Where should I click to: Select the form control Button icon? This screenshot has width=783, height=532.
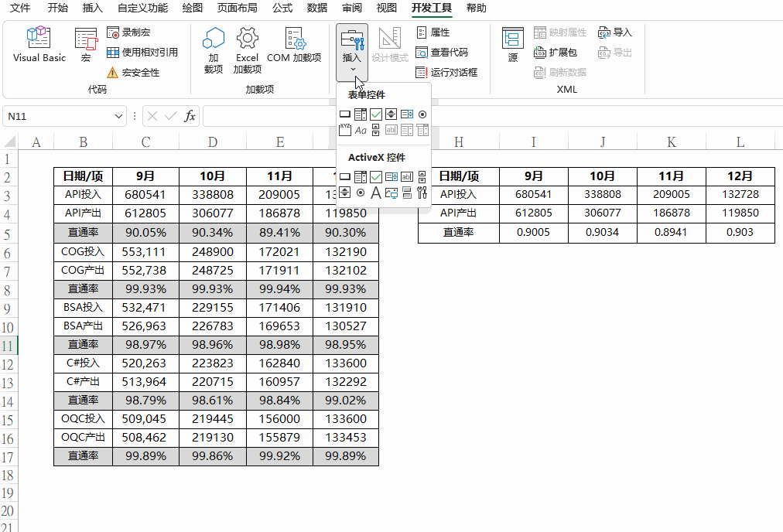click(x=345, y=114)
